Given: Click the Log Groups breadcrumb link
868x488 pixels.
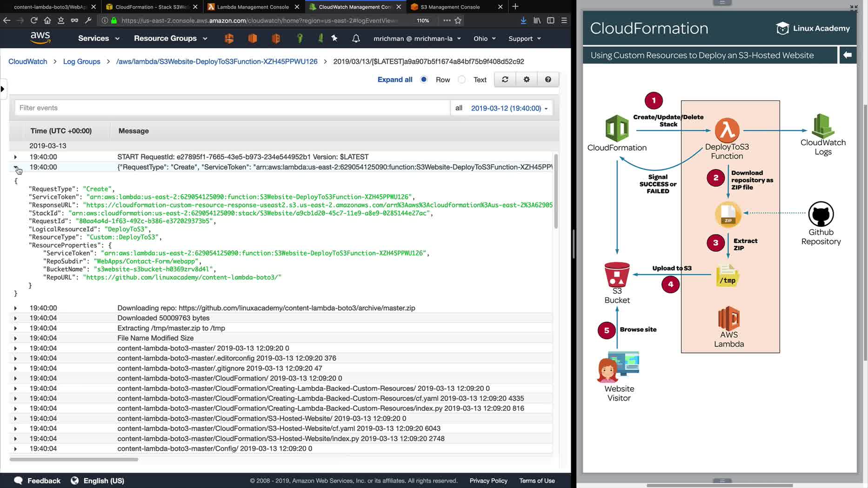Looking at the screenshot, I should pyautogui.click(x=81, y=61).
